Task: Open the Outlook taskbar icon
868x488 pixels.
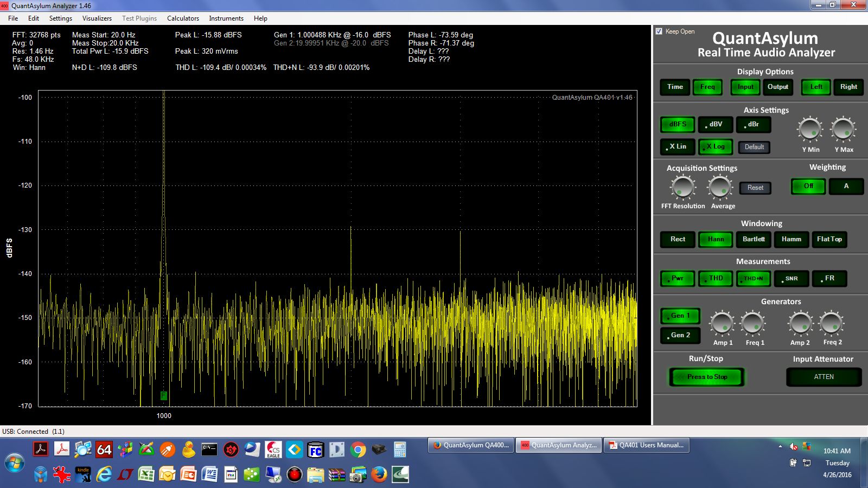Action: (167, 474)
